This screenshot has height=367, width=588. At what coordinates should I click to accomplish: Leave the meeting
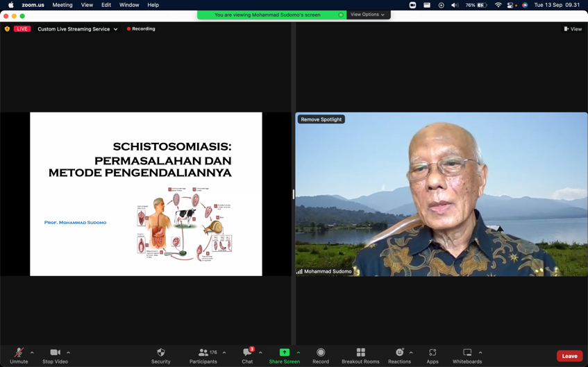(x=569, y=356)
